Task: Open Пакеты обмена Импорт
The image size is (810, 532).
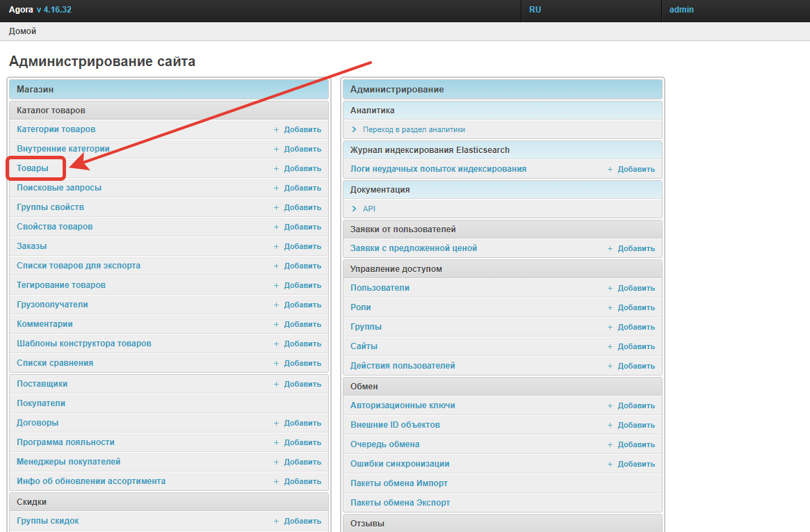Action: coord(398,483)
